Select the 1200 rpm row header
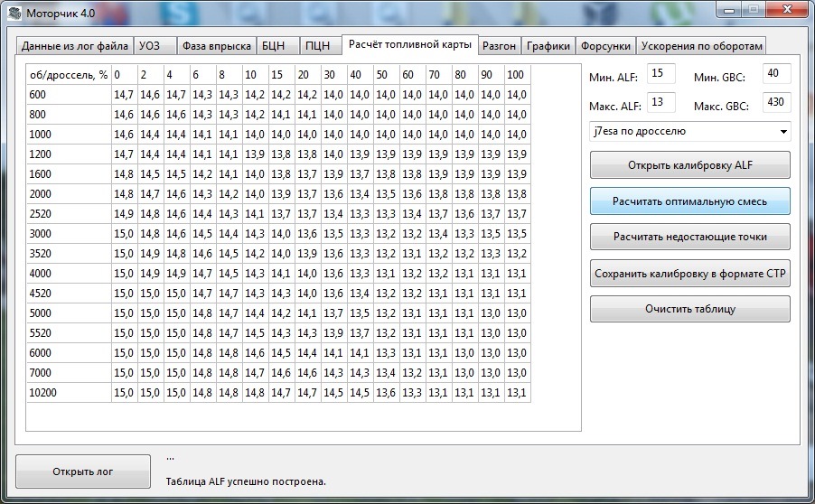The image size is (815, 504). tap(70, 154)
